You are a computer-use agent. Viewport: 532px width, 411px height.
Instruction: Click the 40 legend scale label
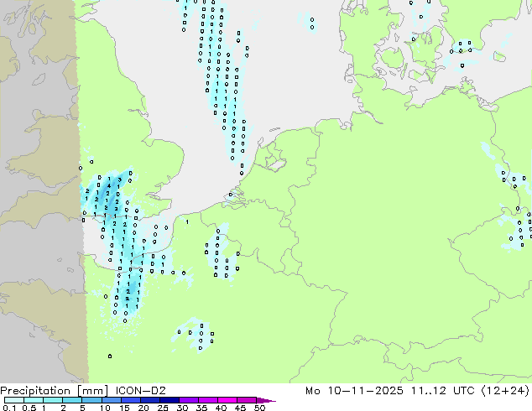[221, 408]
